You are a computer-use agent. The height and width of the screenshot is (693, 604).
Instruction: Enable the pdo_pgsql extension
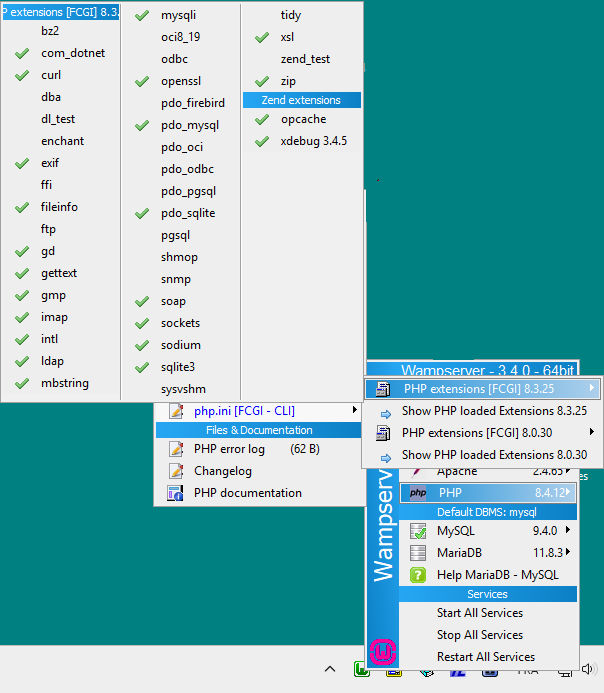(188, 191)
